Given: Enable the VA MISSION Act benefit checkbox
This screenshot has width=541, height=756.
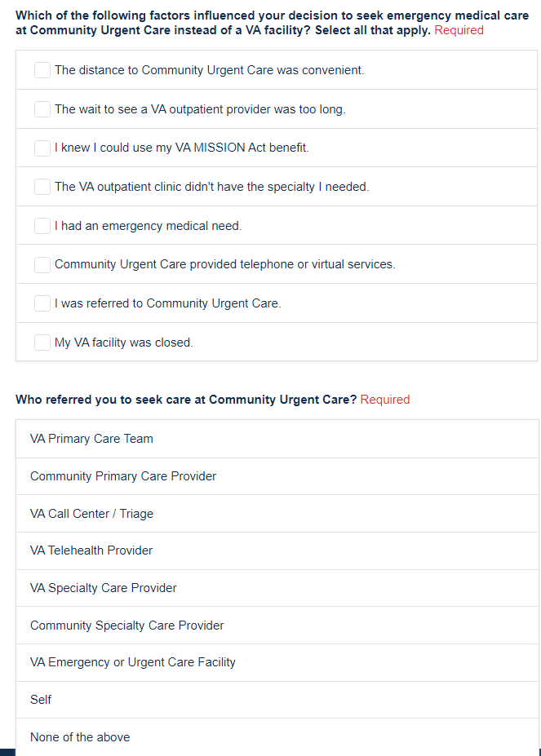Looking at the screenshot, I should coord(42,148).
